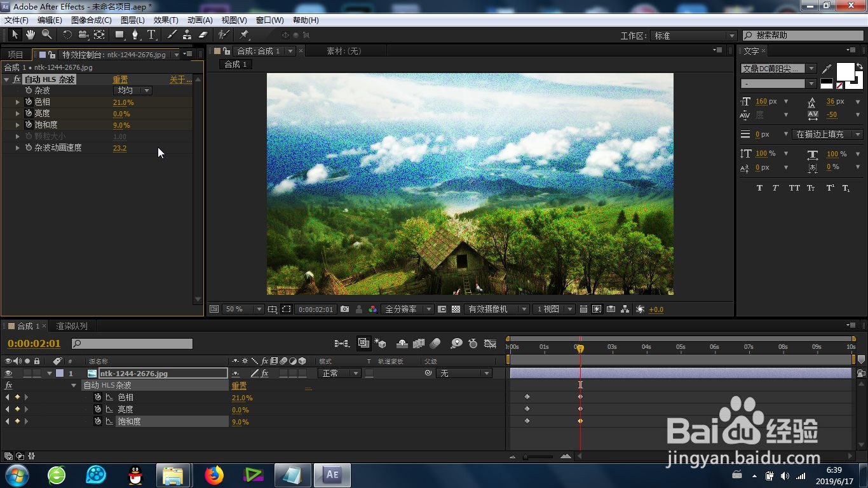Open the 杂波 type dropdown 均匀
Image resolution: width=868 pixels, height=488 pixels.
(133, 90)
